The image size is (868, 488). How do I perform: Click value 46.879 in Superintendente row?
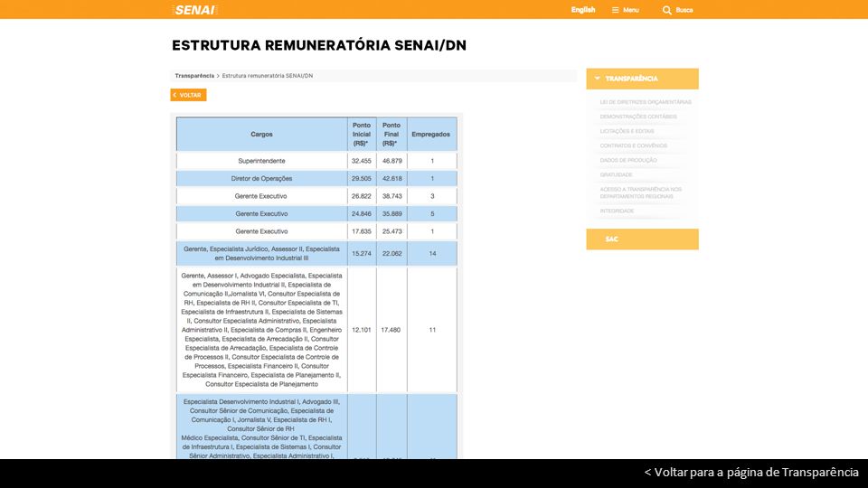(392, 161)
